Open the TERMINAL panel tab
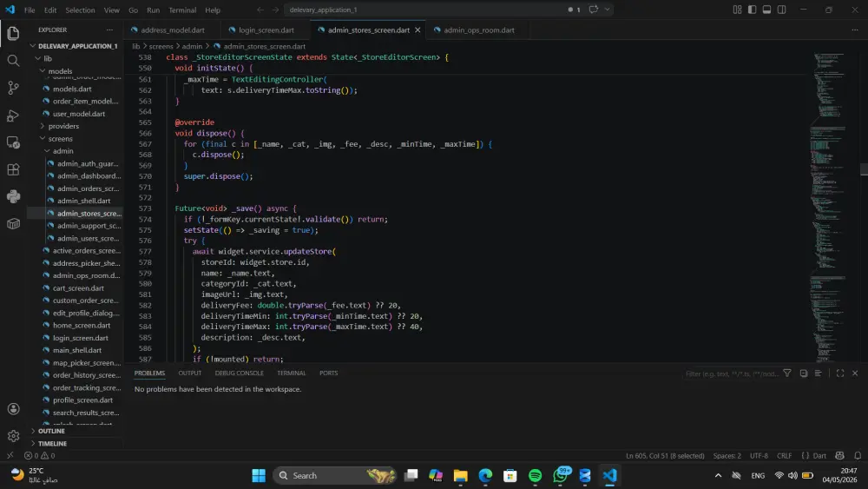Image resolution: width=868 pixels, height=489 pixels. (x=291, y=373)
